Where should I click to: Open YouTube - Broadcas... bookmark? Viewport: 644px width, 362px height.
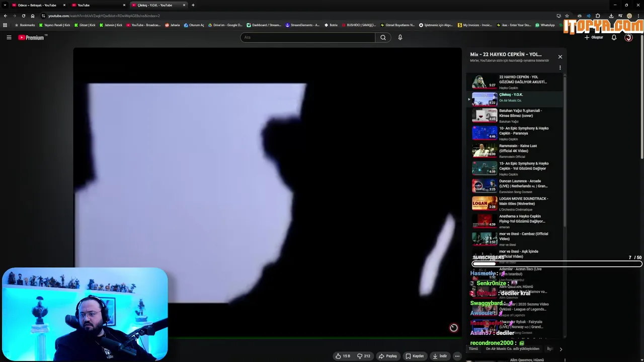[143, 25]
